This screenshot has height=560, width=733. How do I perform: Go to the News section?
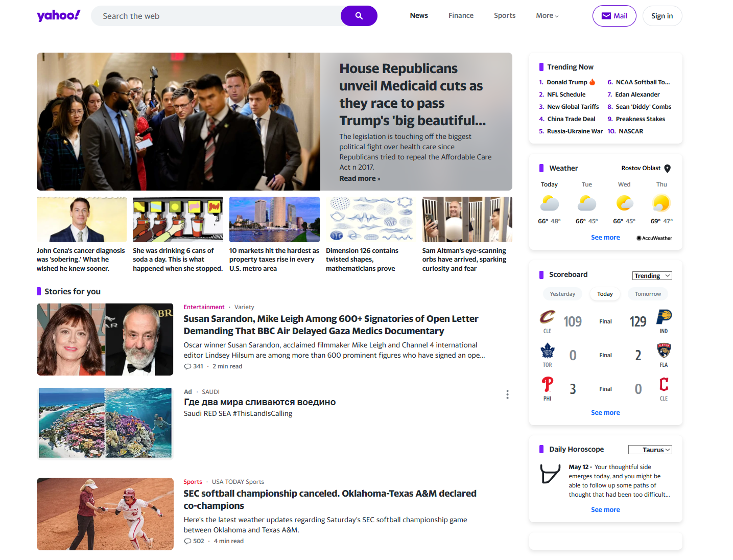419,15
